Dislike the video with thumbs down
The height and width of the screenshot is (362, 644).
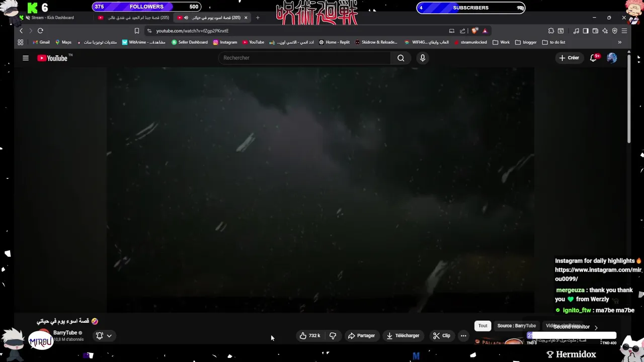tap(333, 336)
